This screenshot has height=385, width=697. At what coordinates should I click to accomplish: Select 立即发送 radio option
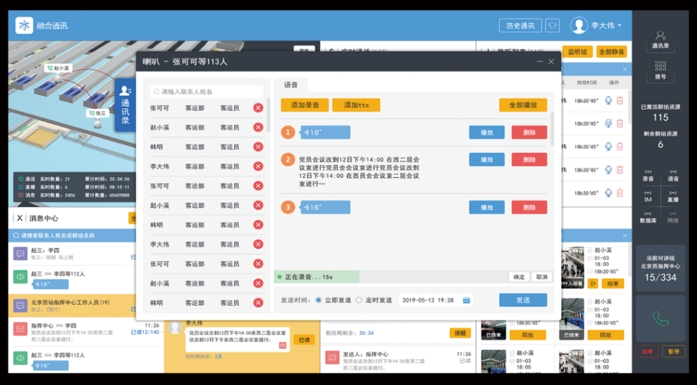click(318, 300)
